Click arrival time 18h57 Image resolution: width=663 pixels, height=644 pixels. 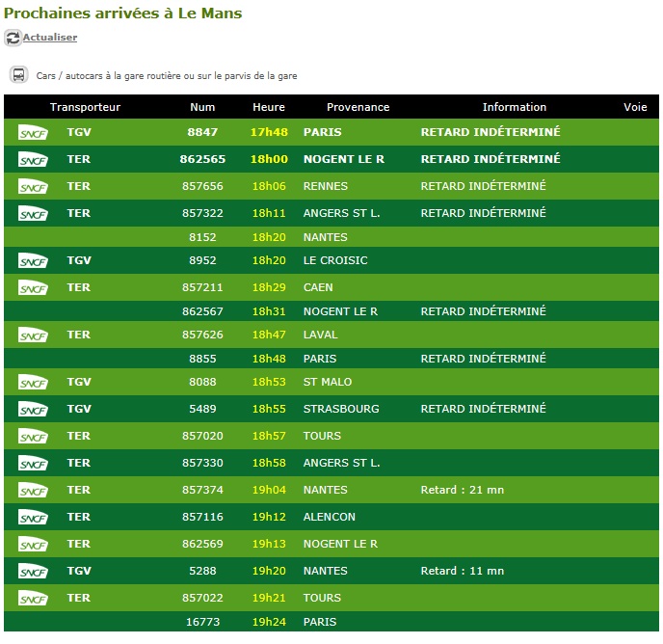click(x=269, y=436)
